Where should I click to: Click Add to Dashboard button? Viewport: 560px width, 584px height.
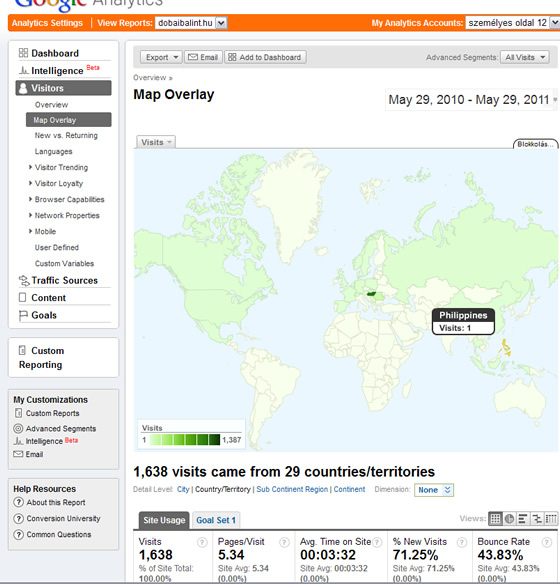[x=265, y=57]
